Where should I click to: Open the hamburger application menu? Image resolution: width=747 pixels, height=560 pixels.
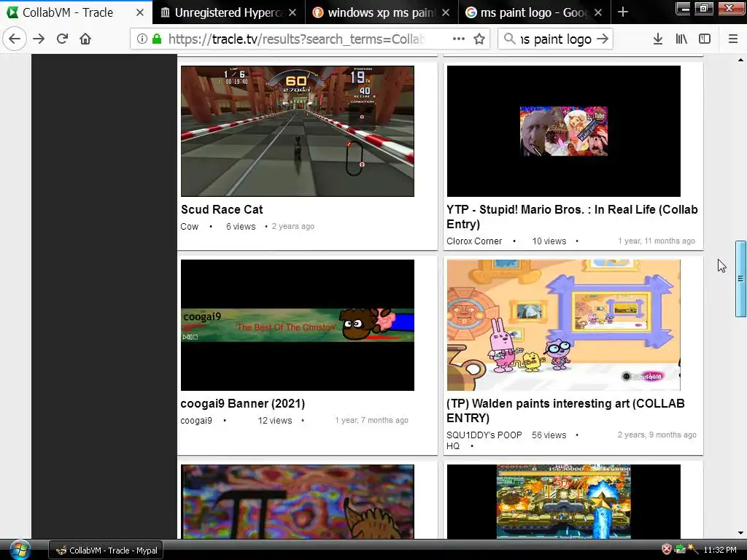[x=733, y=39]
